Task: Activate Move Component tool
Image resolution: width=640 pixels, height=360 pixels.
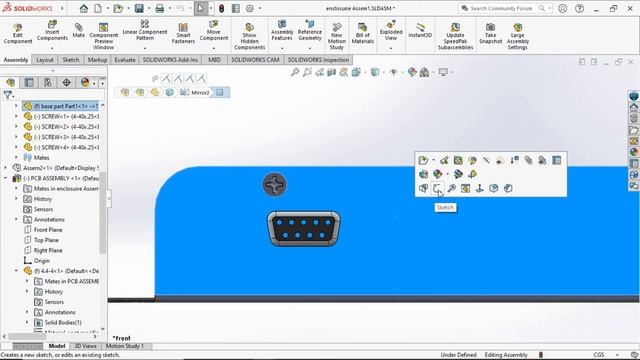Action: [213, 31]
